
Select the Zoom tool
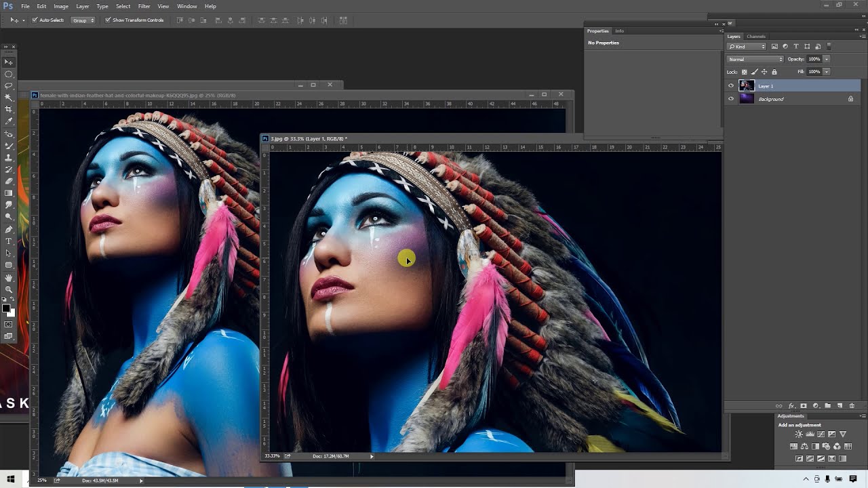(9, 289)
